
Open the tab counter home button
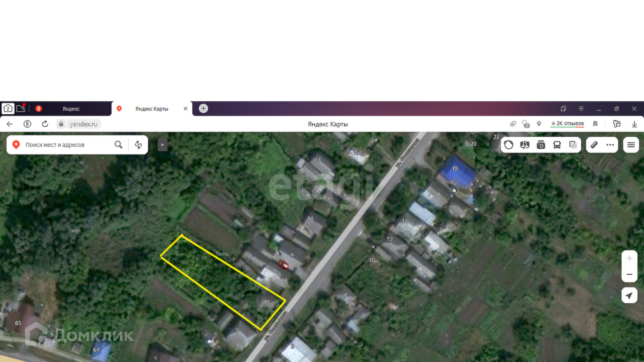pyautogui.click(x=8, y=109)
